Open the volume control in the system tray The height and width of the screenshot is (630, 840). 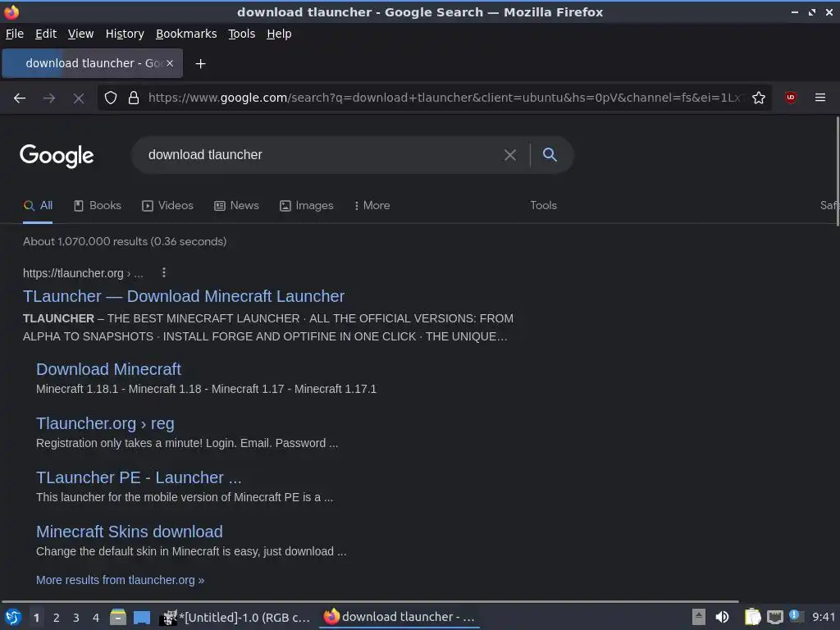[723, 617]
